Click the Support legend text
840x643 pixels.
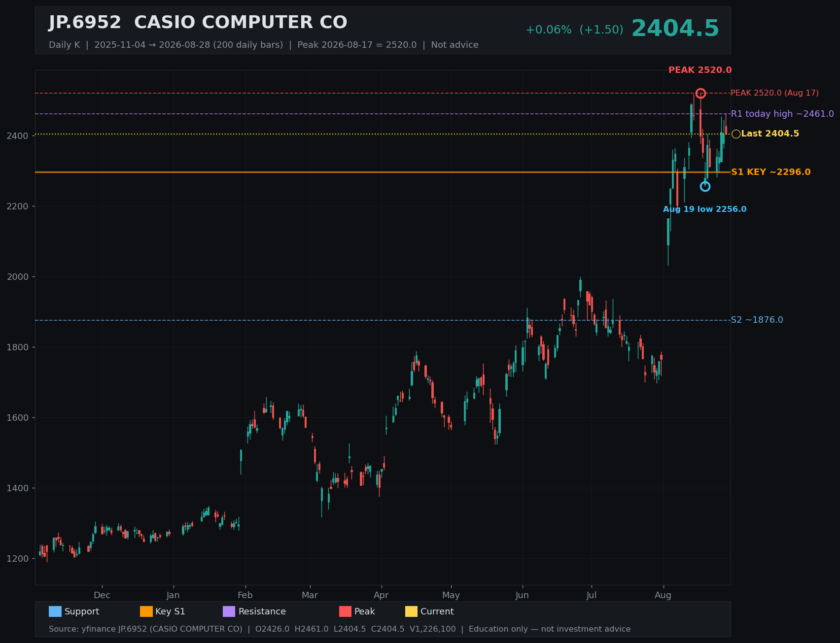coord(82,611)
